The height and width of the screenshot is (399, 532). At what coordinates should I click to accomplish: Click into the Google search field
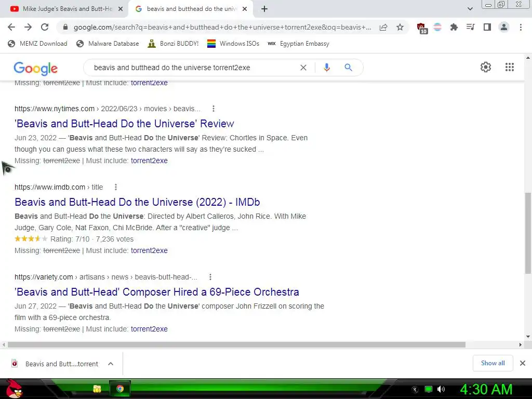click(x=193, y=68)
